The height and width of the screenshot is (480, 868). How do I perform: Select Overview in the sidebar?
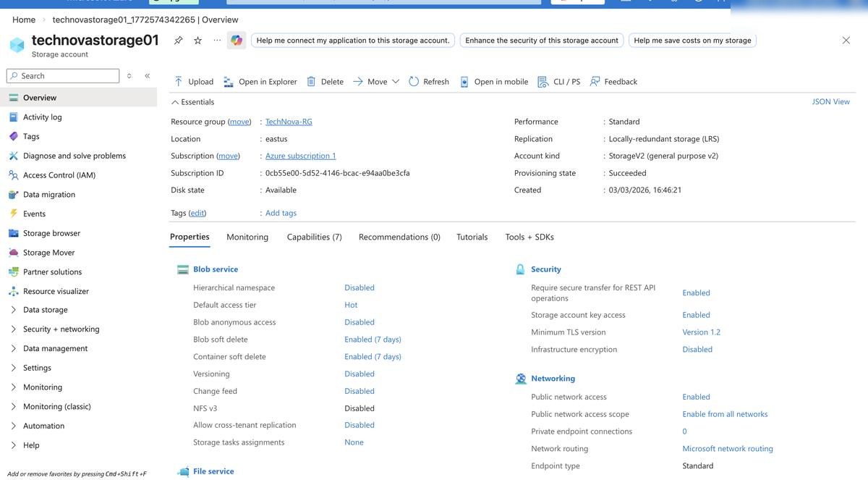coord(78,98)
